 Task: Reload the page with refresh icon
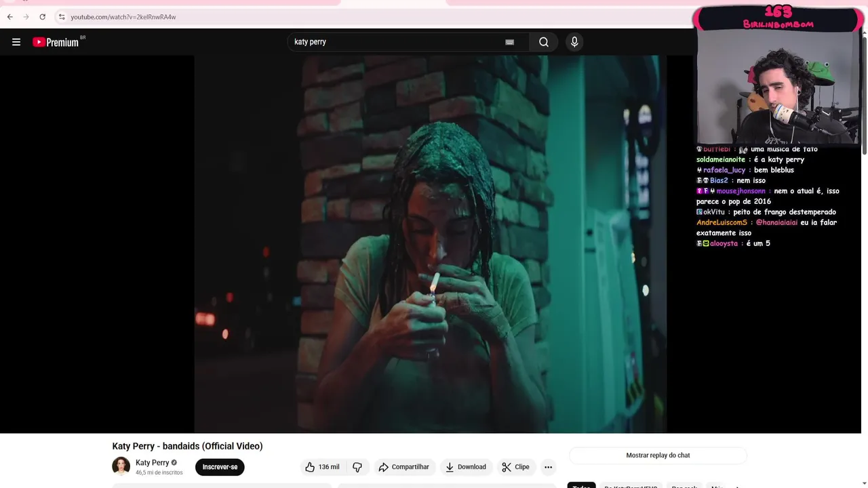click(43, 17)
